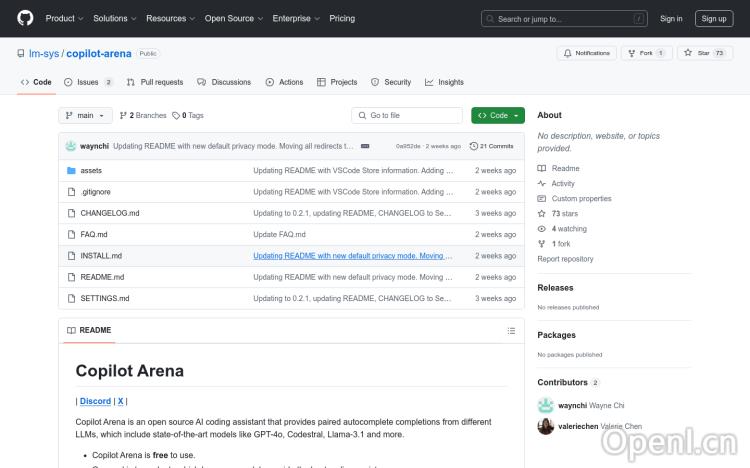This screenshot has width=750, height=468.
Task: Click the Sign up button
Action: click(714, 18)
